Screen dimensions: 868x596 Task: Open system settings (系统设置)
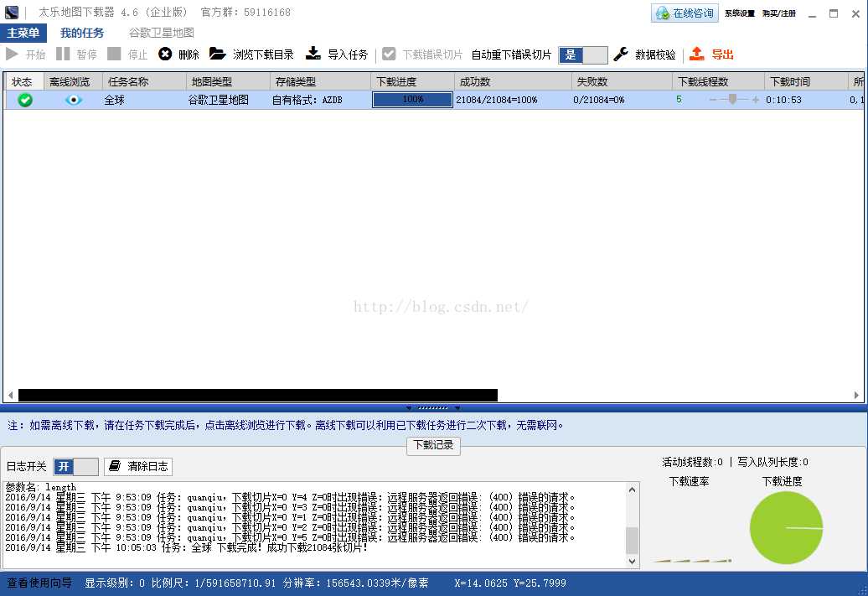point(740,13)
